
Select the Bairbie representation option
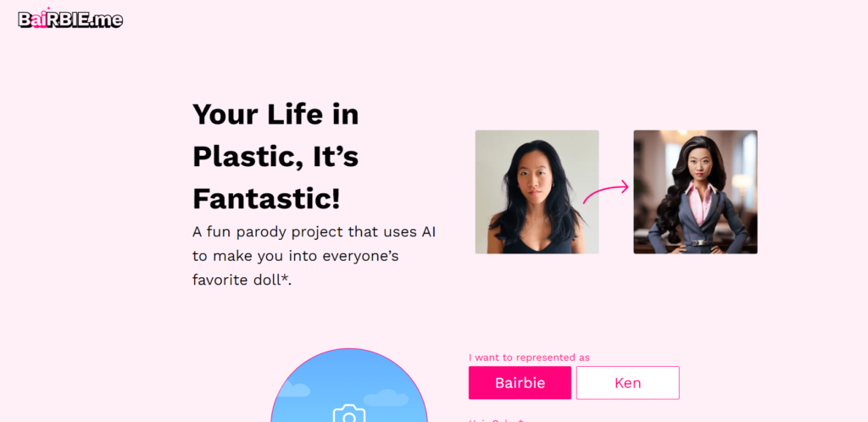(x=519, y=383)
